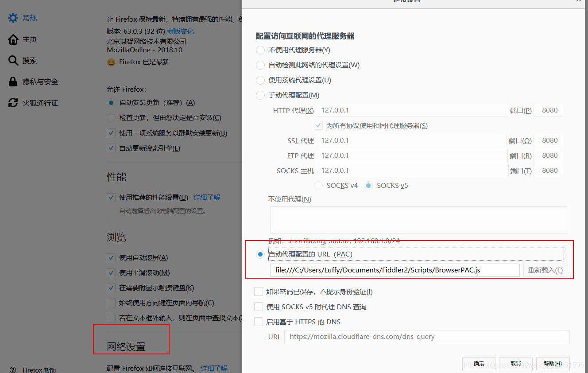The height and width of the screenshot is (373, 588).
Task: Toggle 使用推荐的性能设置 checkbox
Action: coord(111,198)
